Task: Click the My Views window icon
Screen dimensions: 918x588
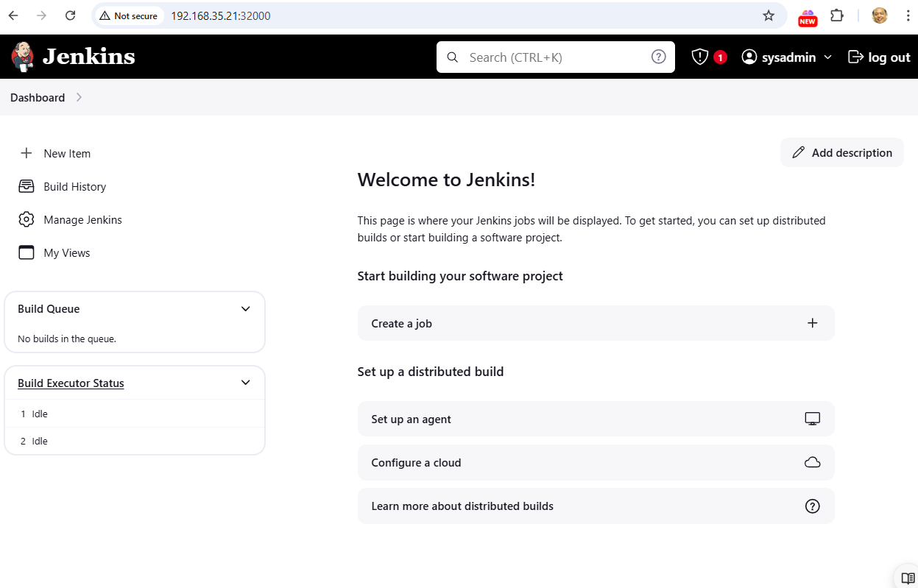Action: [27, 252]
